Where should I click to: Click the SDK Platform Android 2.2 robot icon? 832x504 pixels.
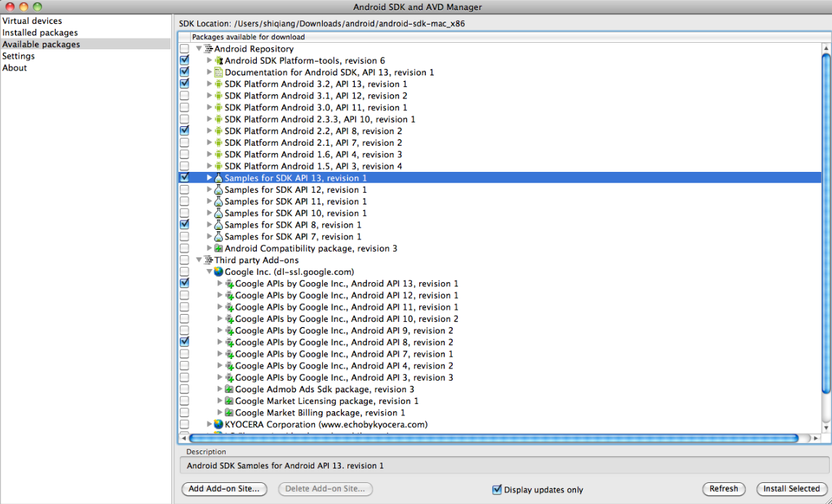[218, 131]
